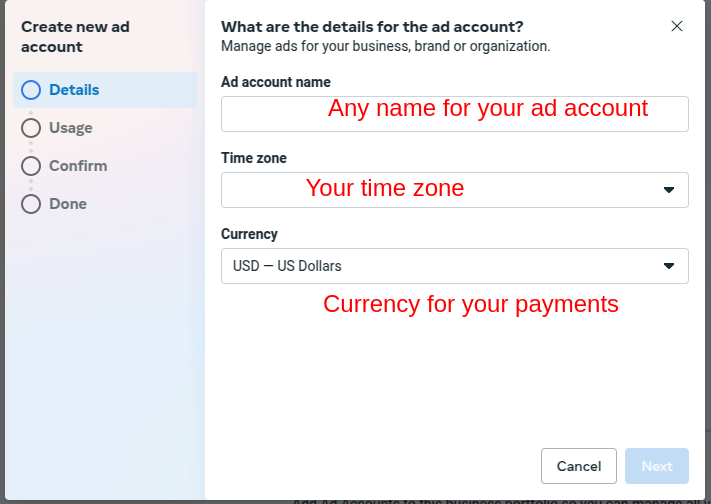This screenshot has height=504, width=711.
Task: Click the Confirm step circle icon
Action: point(31,166)
